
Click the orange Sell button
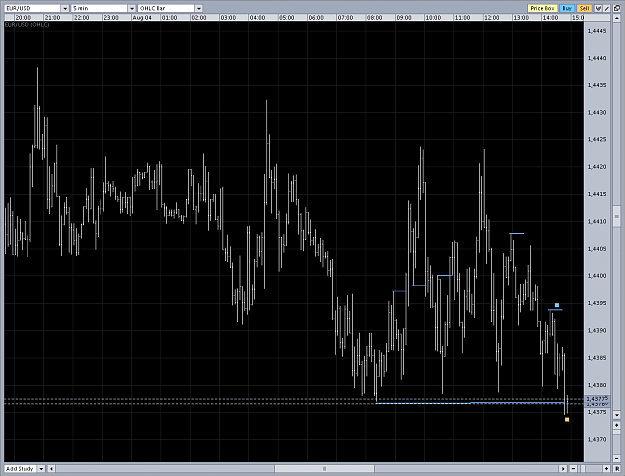(x=584, y=8)
